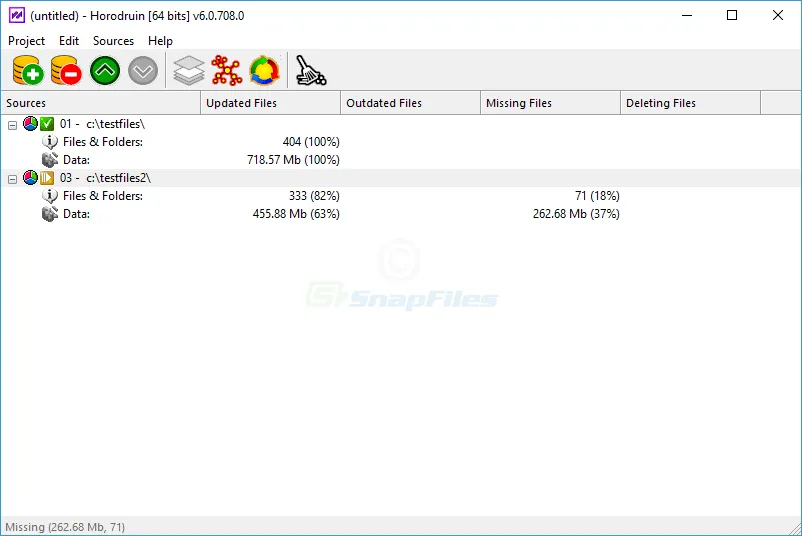The width and height of the screenshot is (802, 536).
Task: Click the circular synchronize arrows icon
Action: [x=264, y=70]
